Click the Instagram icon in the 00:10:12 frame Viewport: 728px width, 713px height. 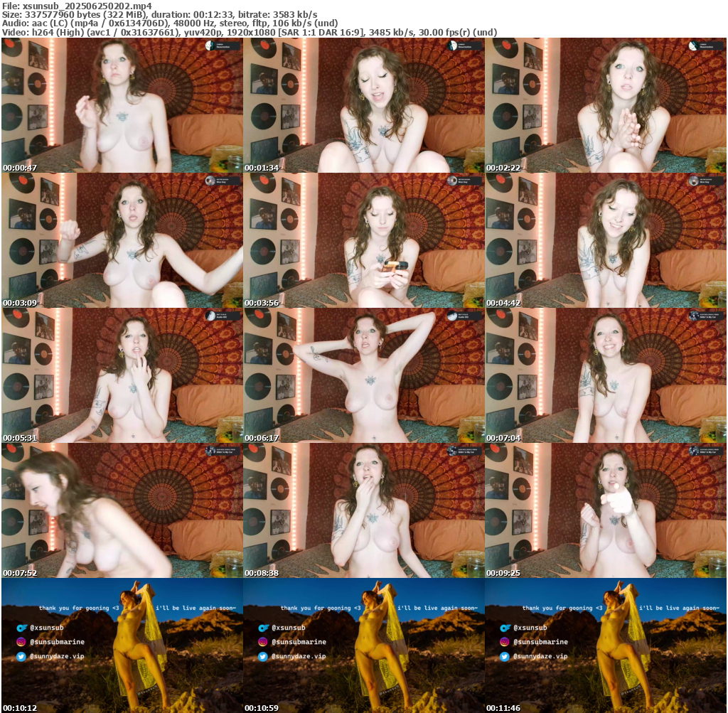(21, 642)
